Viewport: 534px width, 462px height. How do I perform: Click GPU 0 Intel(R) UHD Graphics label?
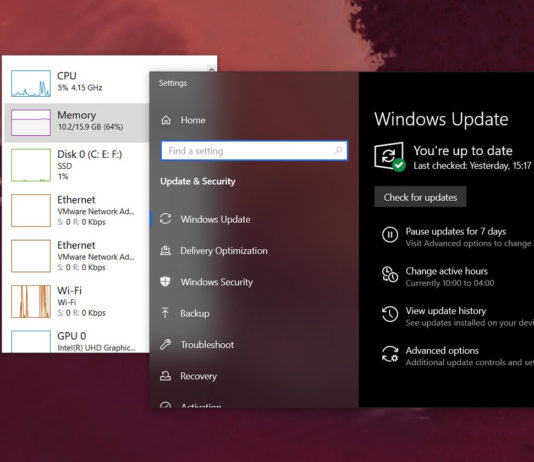[x=96, y=341]
